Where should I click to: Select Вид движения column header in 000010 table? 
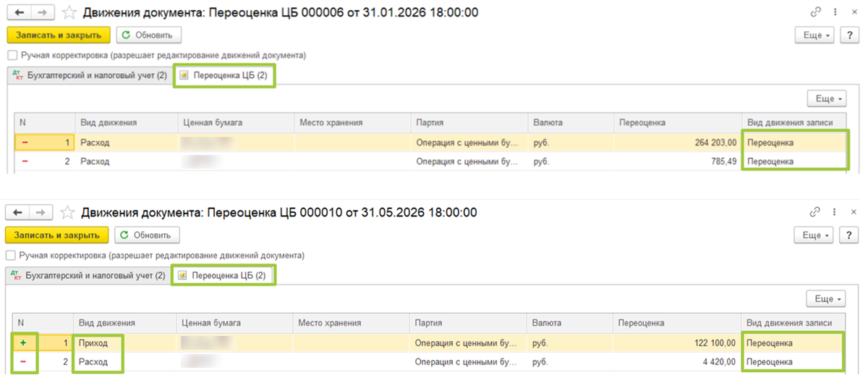click(125, 323)
